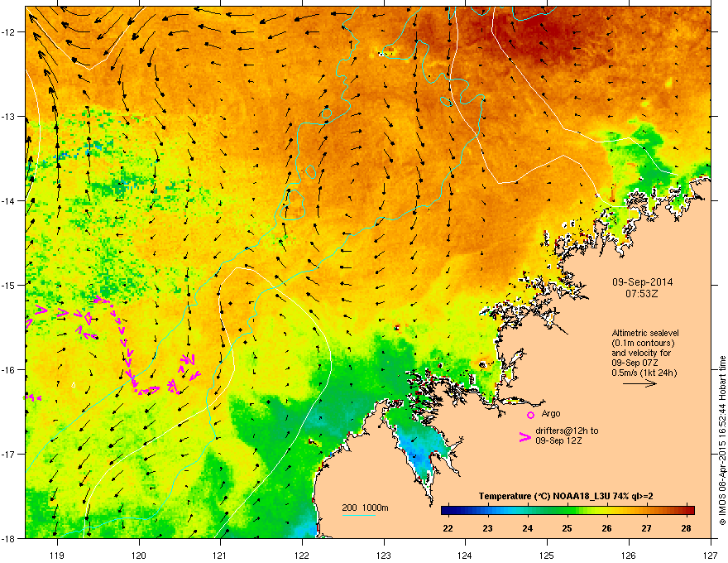Click the latitude axis label -13
This screenshot has width=728, height=563.
point(8,117)
